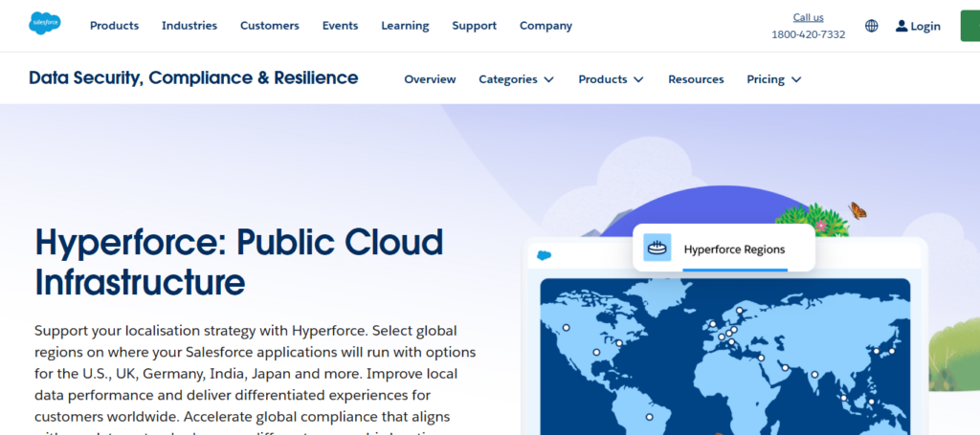Open the Resources section

click(x=696, y=79)
